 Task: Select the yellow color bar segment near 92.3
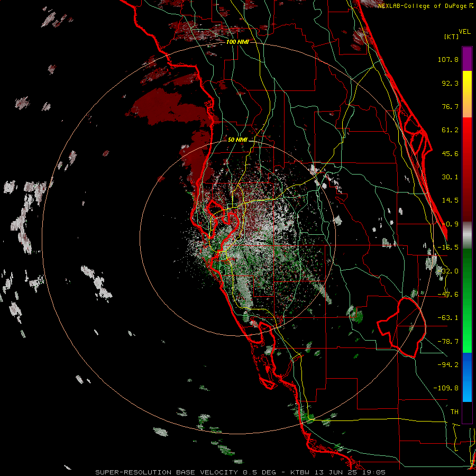point(467,83)
